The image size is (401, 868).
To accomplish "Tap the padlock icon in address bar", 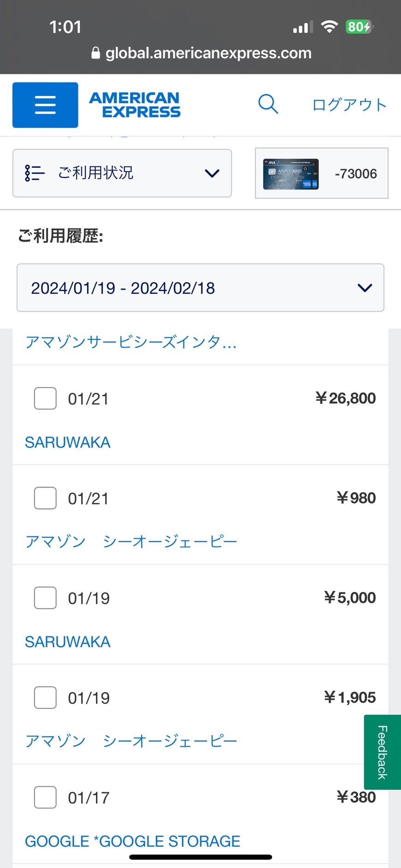I will tap(95, 53).
